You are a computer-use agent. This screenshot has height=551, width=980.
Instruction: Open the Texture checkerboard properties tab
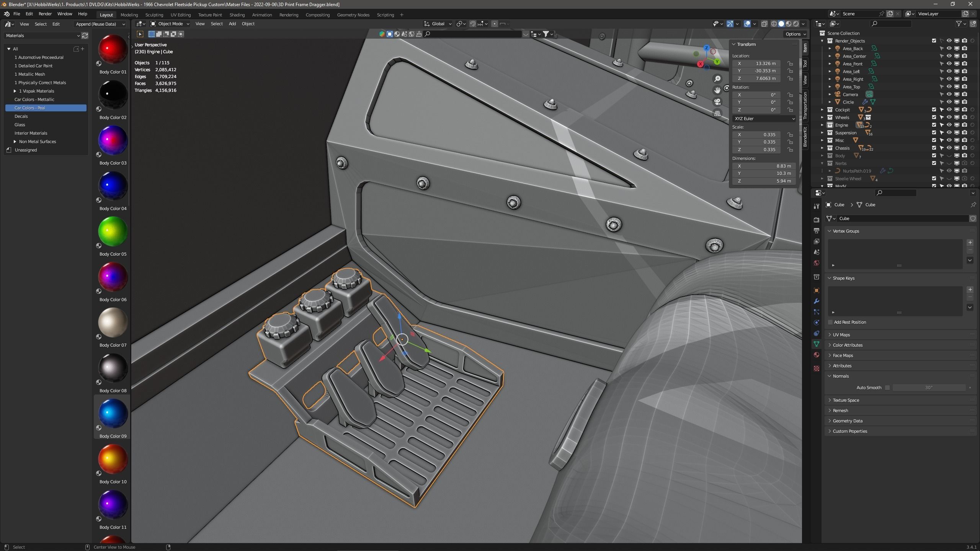pyautogui.click(x=817, y=368)
